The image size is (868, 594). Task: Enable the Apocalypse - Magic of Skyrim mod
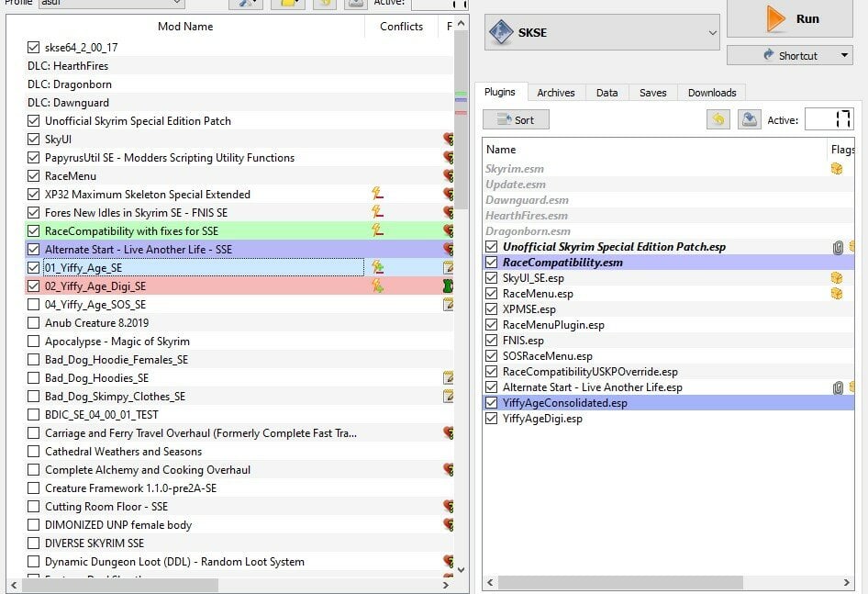pyautogui.click(x=33, y=341)
